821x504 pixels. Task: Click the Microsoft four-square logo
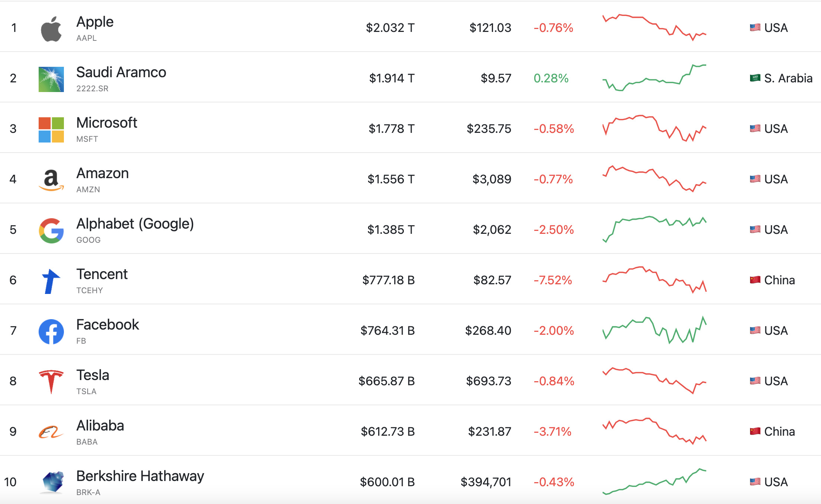click(x=51, y=130)
